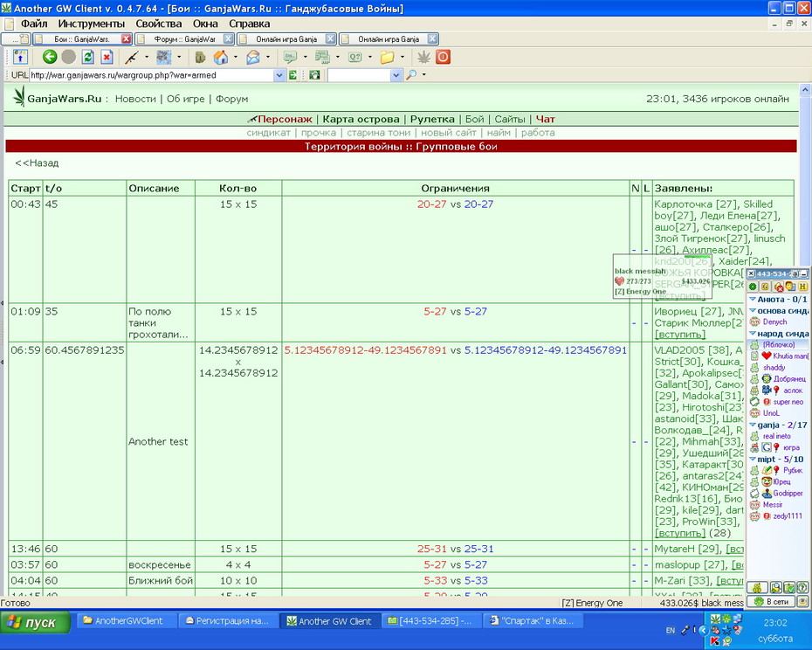Screen dimensions: 812x650
Task: Open the rifle weapon toolbar icon
Action: click(132, 57)
